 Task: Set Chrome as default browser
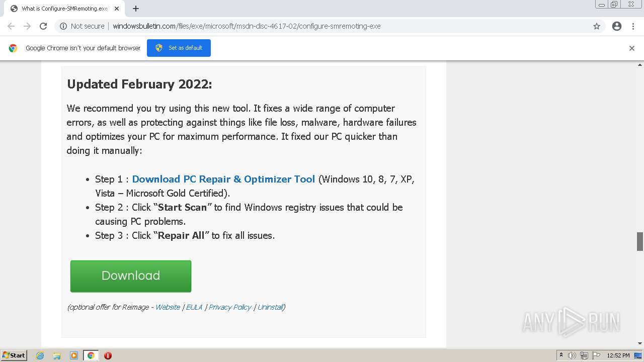pos(179,48)
